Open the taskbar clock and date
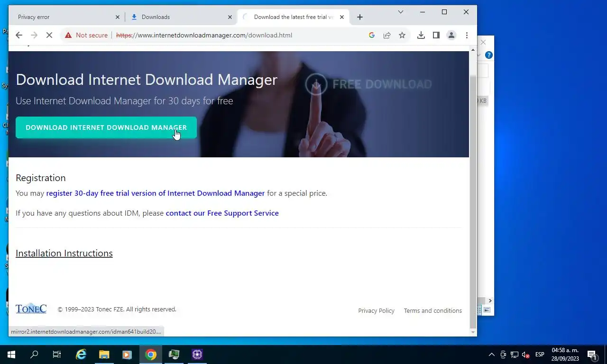Screen dimensions: 607x364 (x=564, y=355)
